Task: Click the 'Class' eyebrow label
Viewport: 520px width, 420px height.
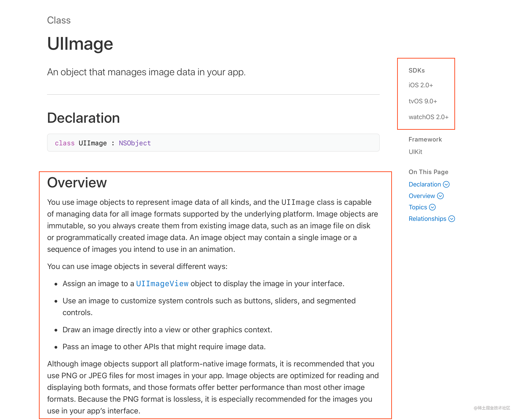Action: tap(59, 20)
